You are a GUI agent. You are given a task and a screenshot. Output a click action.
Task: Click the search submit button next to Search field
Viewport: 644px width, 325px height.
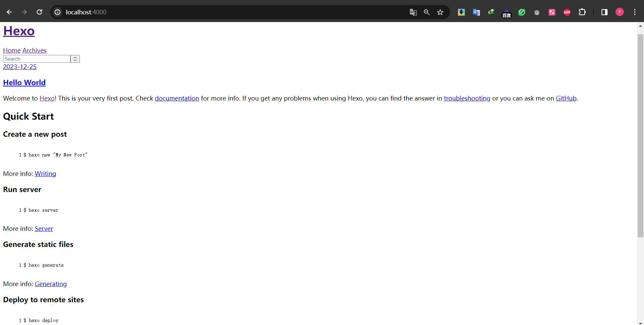75,59
